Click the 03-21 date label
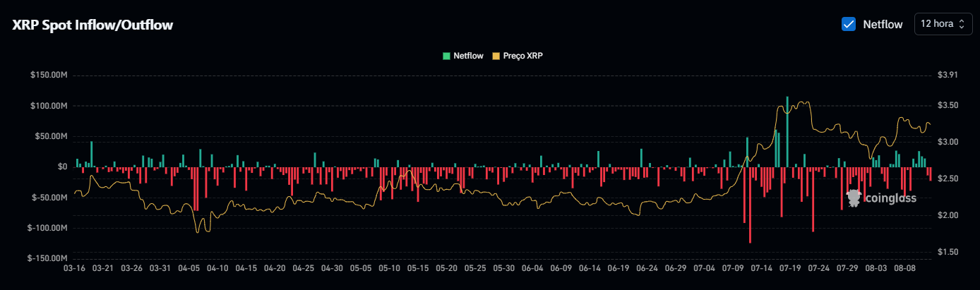980x290 pixels. coord(103,268)
